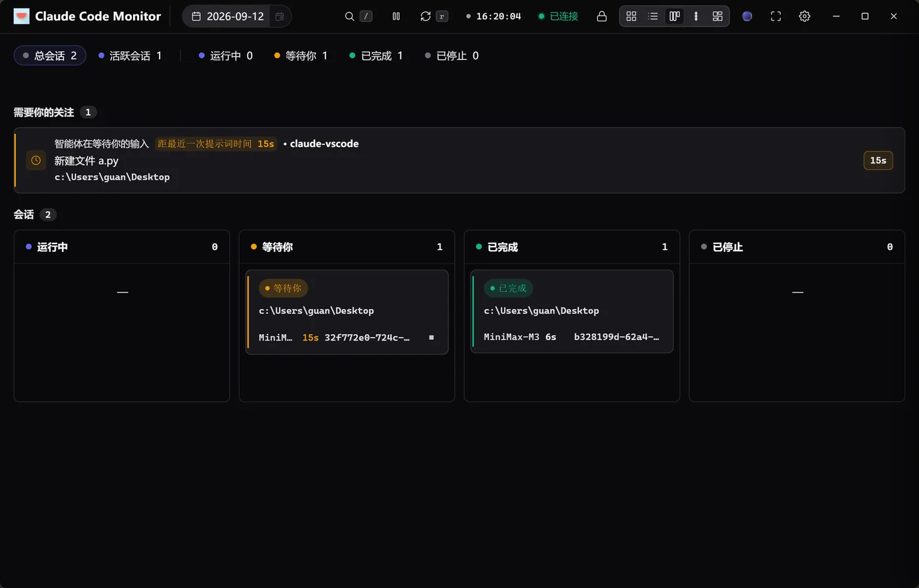Click the 已连接 connection status

(x=558, y=16)
